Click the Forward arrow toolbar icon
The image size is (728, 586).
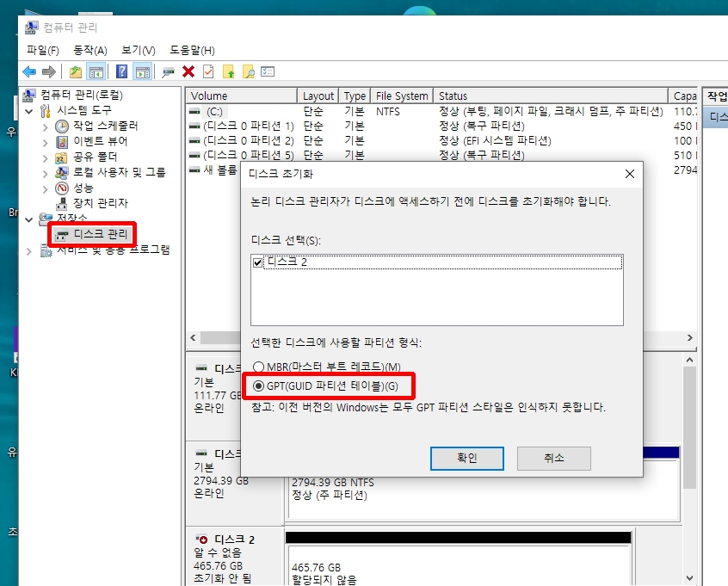[x=49, y=71]
